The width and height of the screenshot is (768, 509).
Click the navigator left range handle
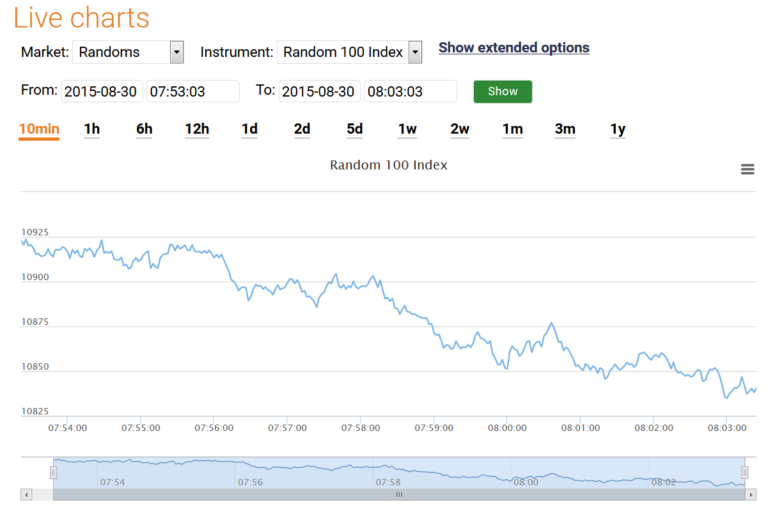coord(53,472)
